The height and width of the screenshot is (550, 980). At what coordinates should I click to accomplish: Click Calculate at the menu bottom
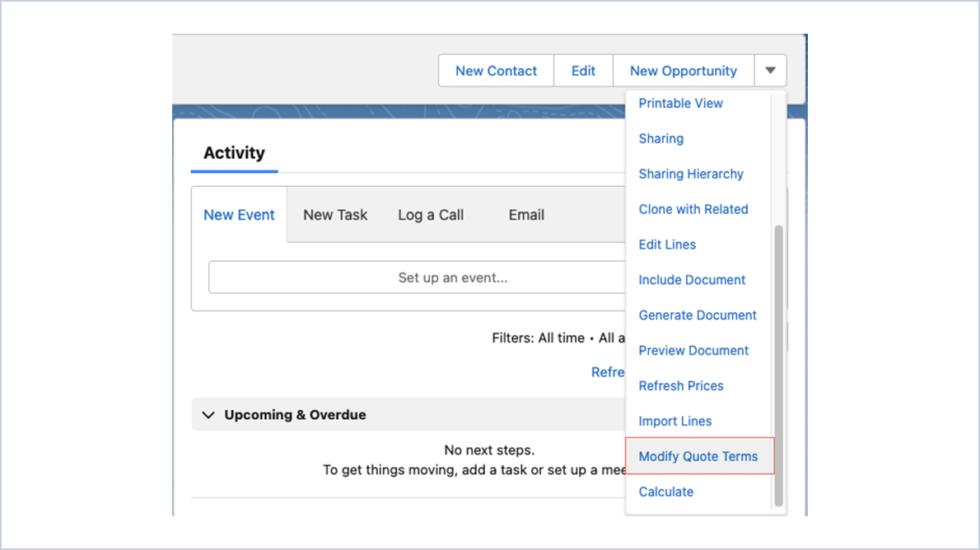pos(666,492)
